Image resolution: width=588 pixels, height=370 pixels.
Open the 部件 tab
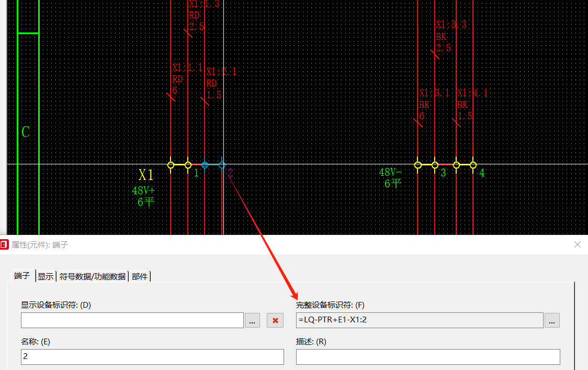pos(140,276)
